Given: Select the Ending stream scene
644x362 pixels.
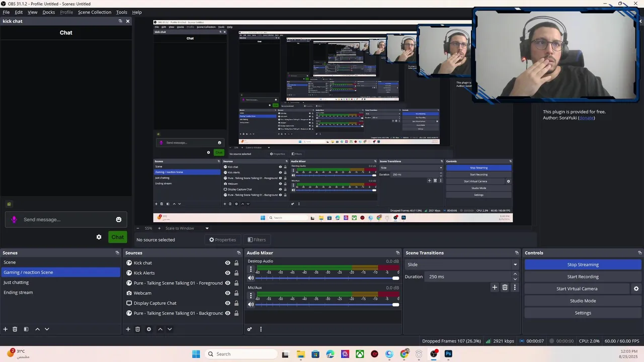Looking at the screenshot, I should point(18,293).
